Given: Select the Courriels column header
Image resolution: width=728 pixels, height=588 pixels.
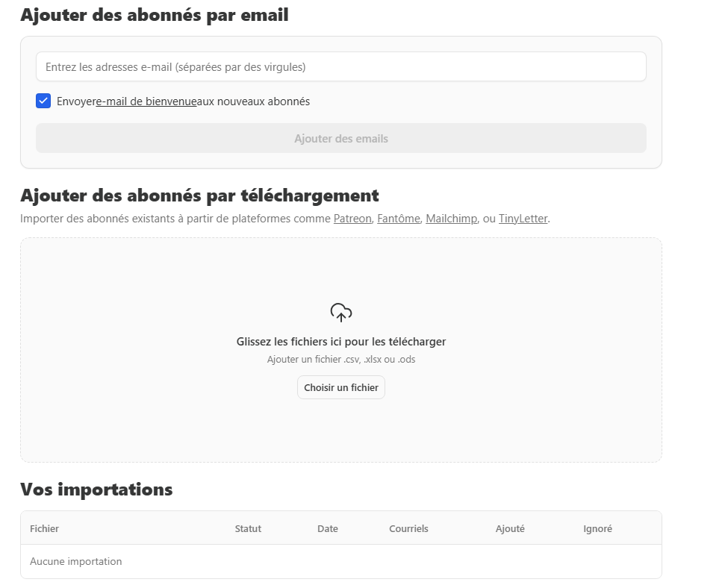Looking at the screenshot, I should pos(408,528).
